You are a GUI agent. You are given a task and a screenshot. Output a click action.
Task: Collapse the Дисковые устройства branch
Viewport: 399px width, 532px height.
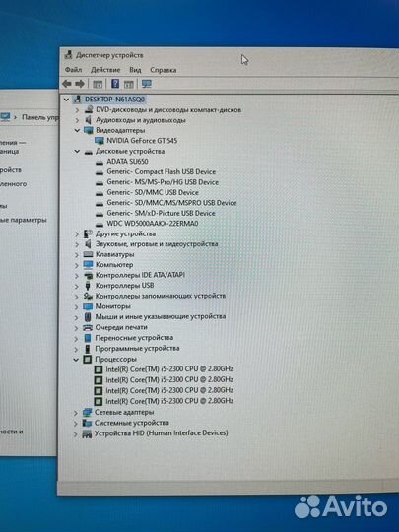point(77,152)
